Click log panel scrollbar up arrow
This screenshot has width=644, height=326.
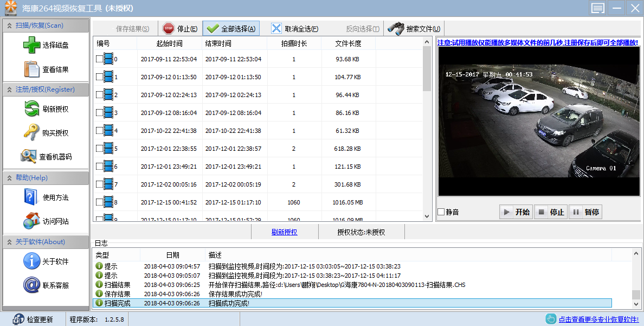pyautogui.click(x=636, y=254)
